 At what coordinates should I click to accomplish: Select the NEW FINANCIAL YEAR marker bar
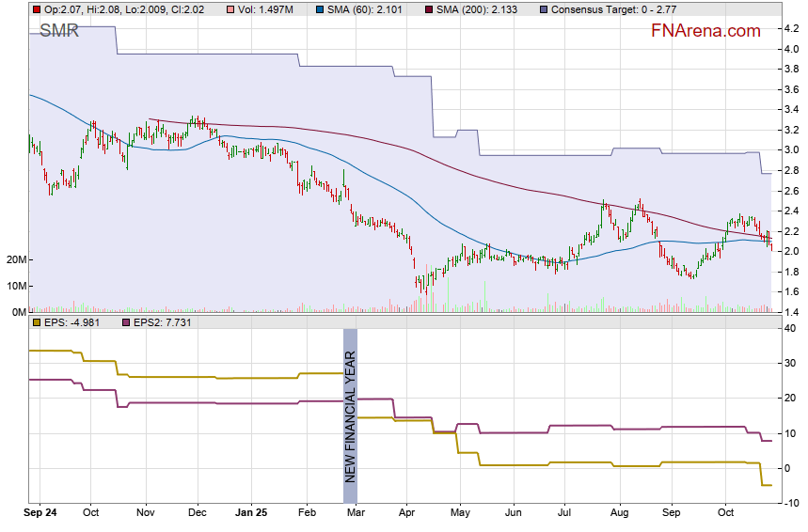[350, 415]
